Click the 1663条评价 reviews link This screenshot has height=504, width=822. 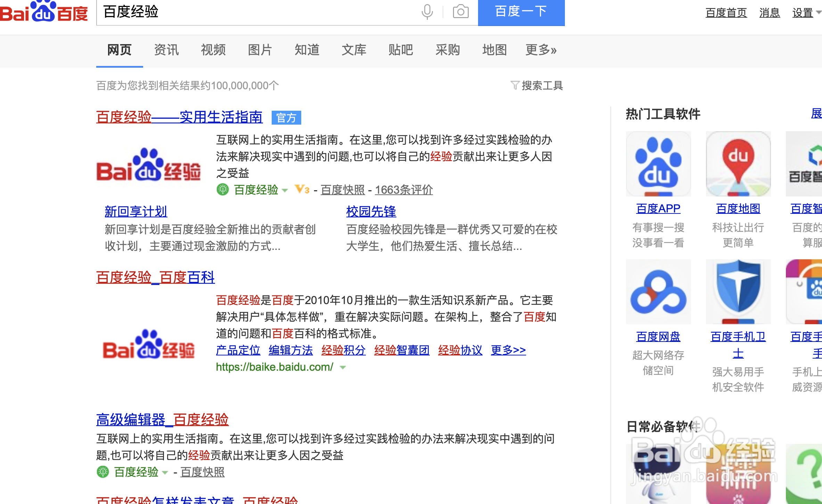tap(403, 190)
